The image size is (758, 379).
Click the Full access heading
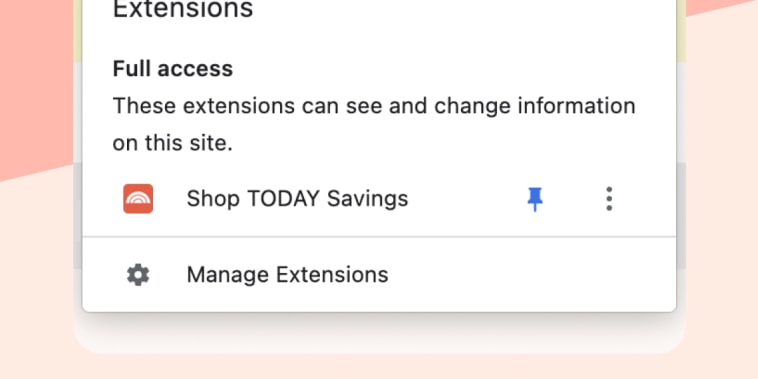[173, 69]
